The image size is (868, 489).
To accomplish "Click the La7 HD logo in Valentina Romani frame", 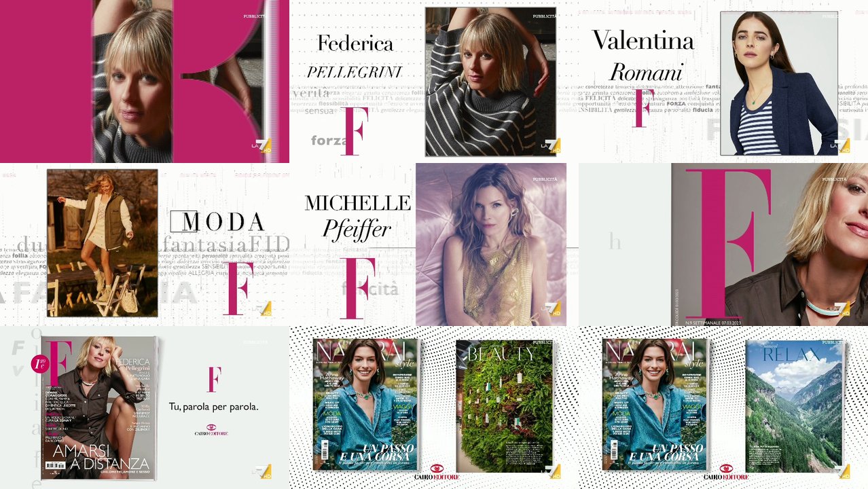I will [x=842, y=145].
